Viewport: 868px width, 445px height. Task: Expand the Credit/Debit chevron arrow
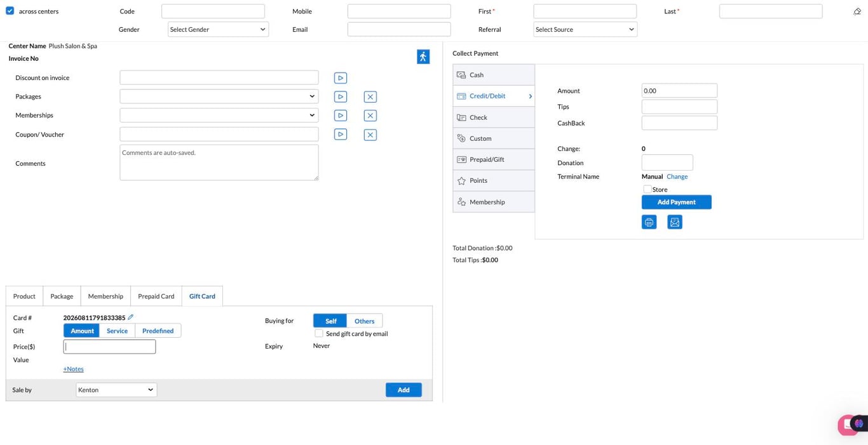pyautogui.click(x=530, y=96)
